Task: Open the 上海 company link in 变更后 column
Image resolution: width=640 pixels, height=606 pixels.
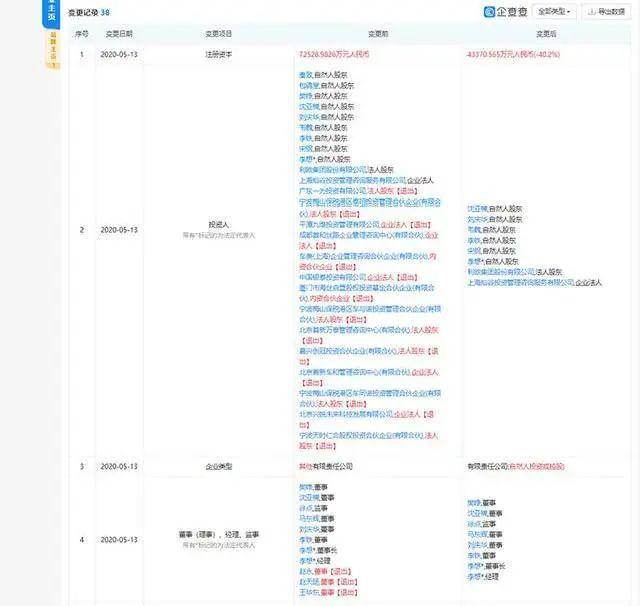Action: point(521,283)
